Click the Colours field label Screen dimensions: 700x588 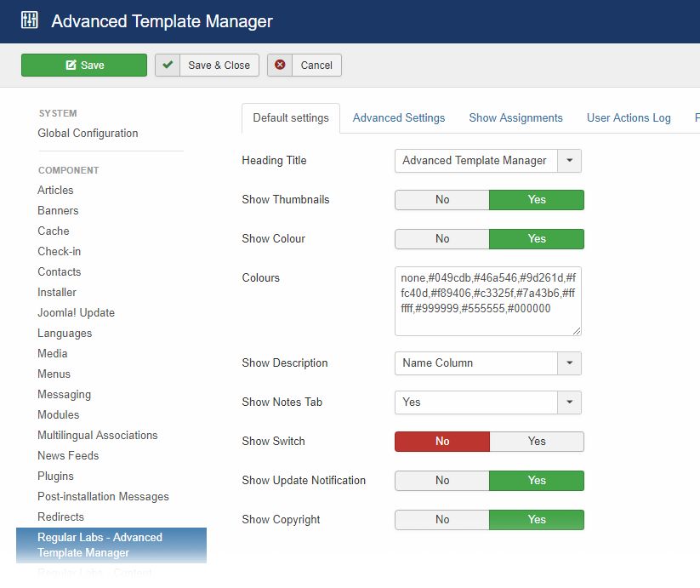click(x=261, y=277)
